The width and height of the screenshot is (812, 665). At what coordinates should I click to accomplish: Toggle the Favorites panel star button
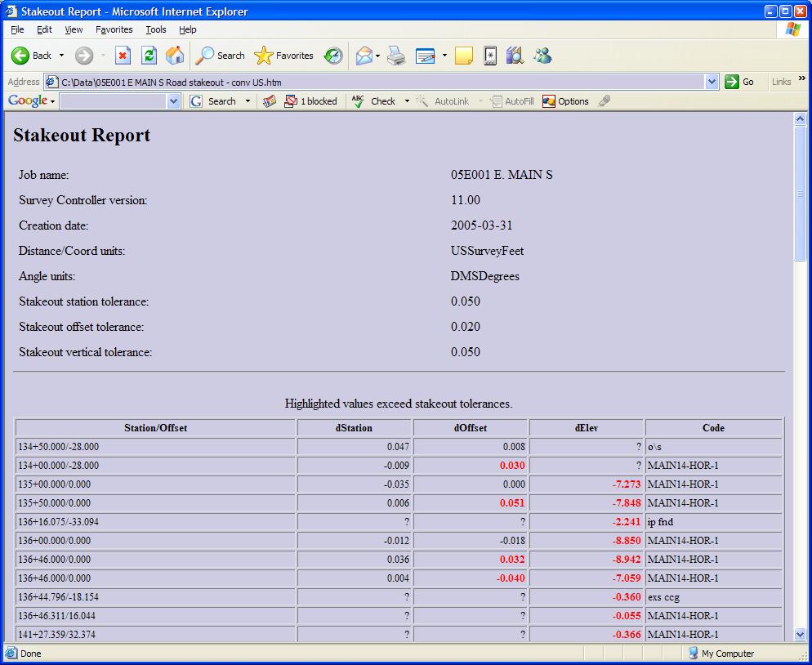coord(283,56)
